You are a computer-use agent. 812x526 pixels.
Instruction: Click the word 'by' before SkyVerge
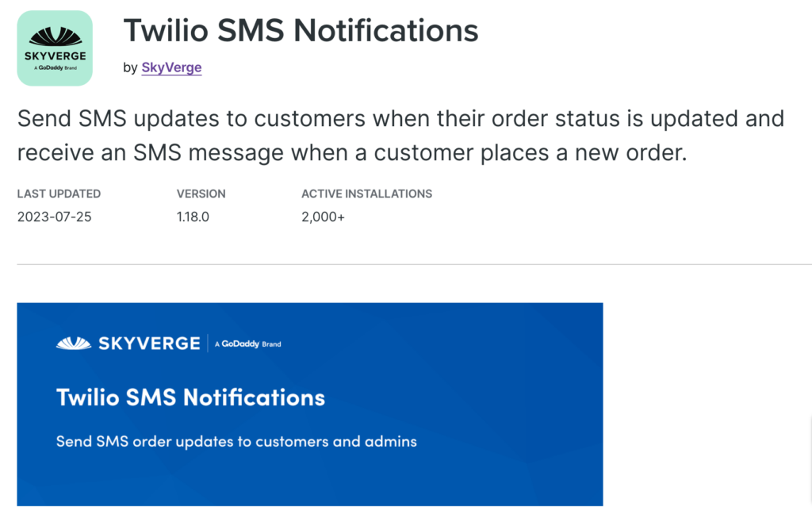[x=130, y=67]
